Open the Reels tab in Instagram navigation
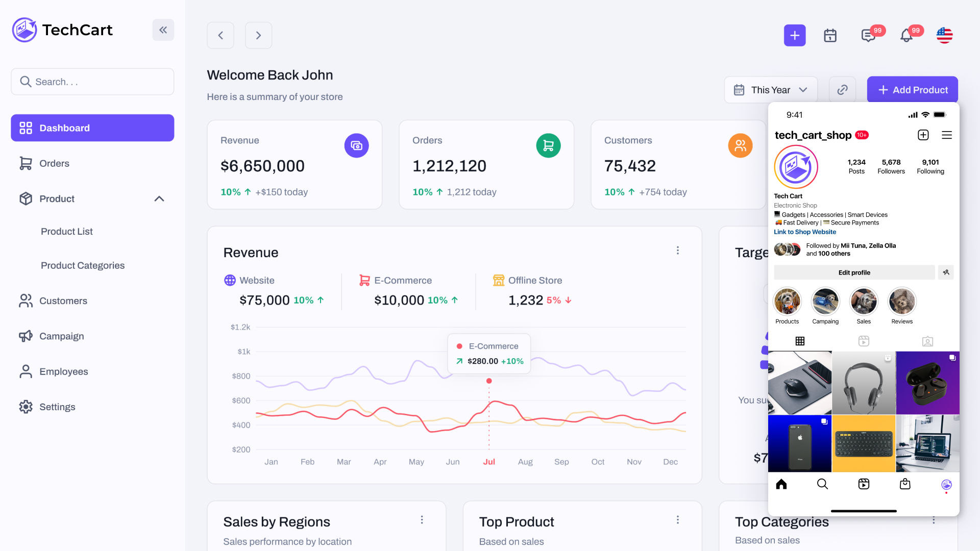The height and width of the screenshot is (551, 980). [864, 484]
